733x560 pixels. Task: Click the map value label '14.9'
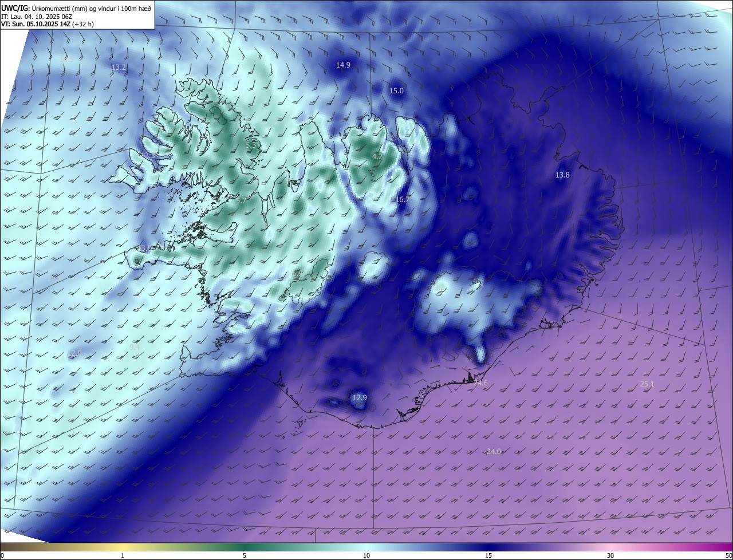click(x=343, y=65)
